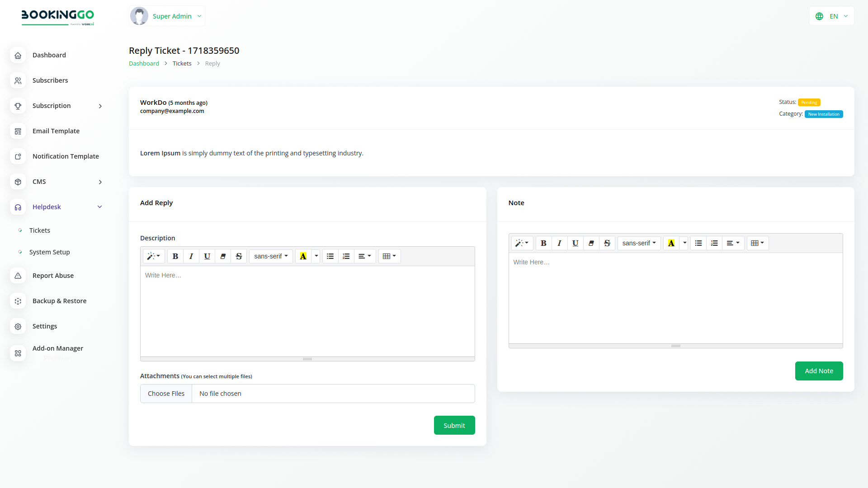The height and width of the screenshot is (488, 868).
Task: Insert ordered list in the Note editor
Action: pos(714,243)
